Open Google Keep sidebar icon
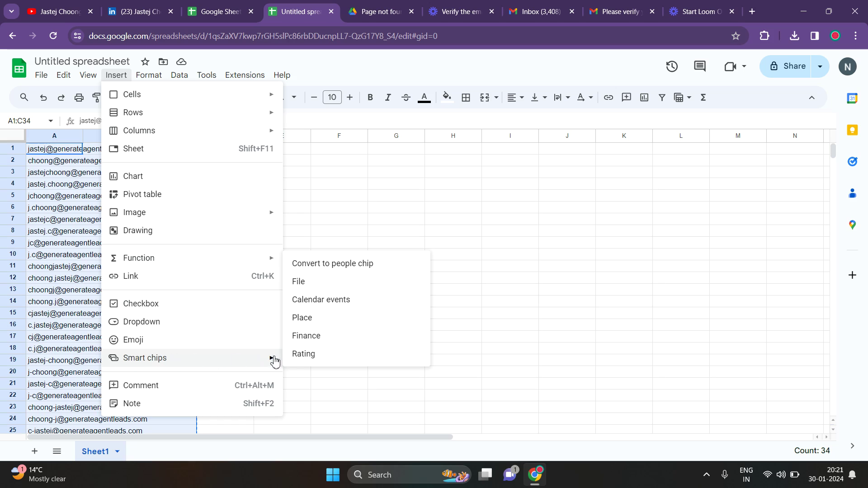 coord(852,130)
